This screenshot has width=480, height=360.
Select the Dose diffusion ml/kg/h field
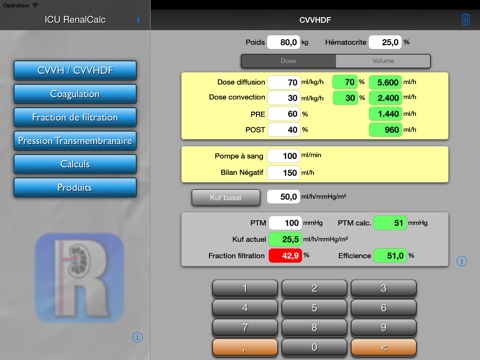(284, 82)
